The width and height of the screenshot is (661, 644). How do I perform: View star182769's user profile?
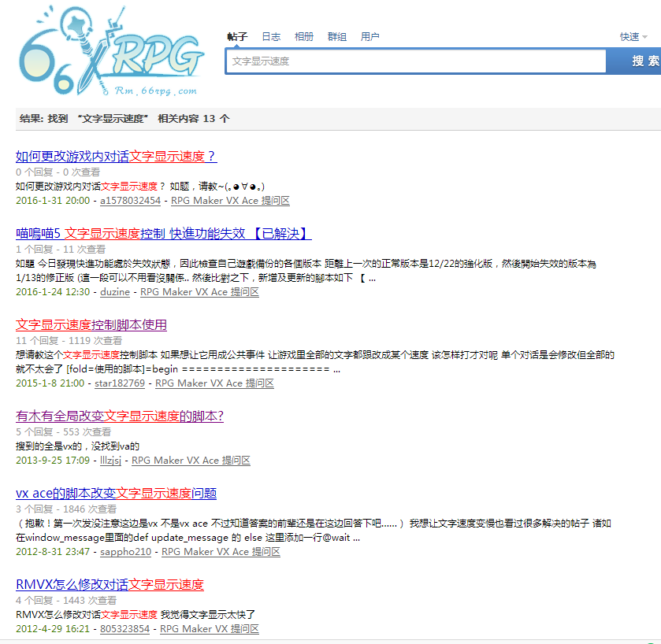[120, 383]
